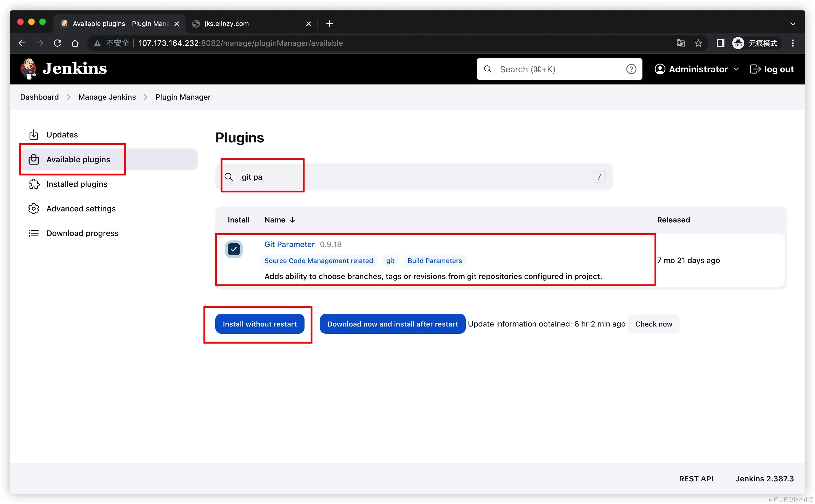
Task: Click the not-secure warning triangle icon
Action: (97, 43)
